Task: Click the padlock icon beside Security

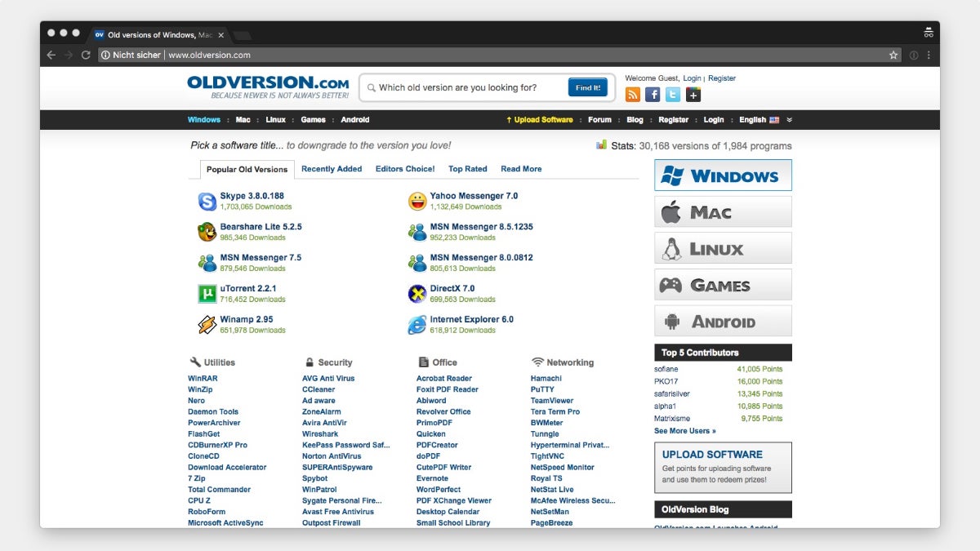Action: 309,362
